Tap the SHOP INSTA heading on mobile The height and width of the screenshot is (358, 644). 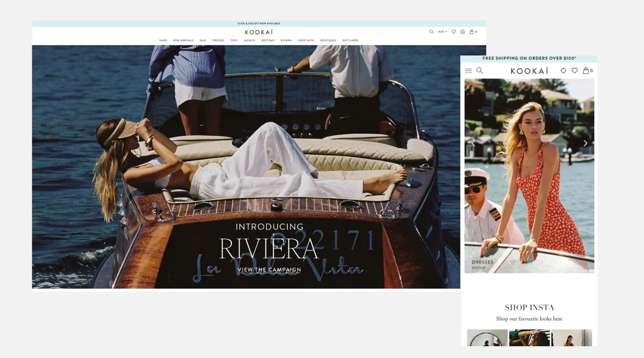529,307
